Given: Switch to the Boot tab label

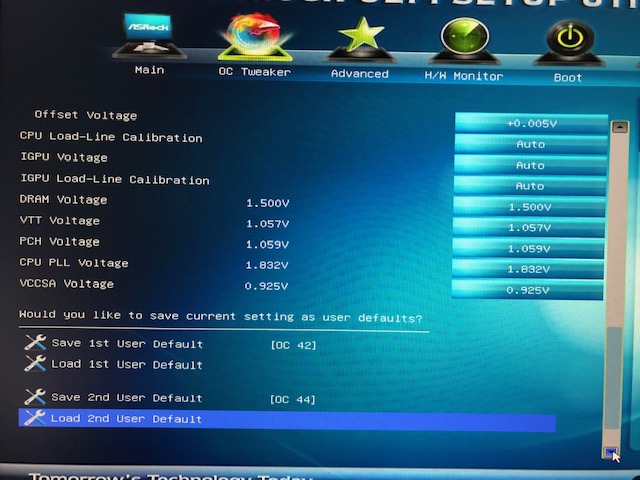Looking at the screenshot, I should [568, 78].
